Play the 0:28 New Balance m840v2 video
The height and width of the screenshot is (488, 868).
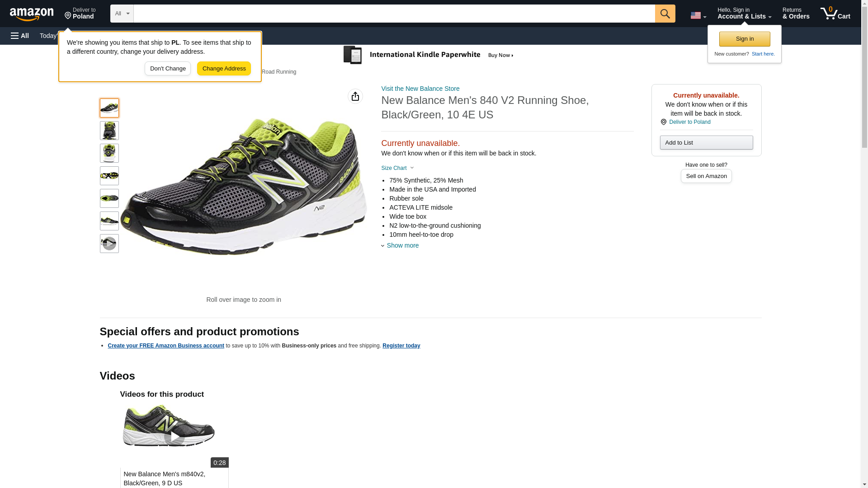pos(174,436)
